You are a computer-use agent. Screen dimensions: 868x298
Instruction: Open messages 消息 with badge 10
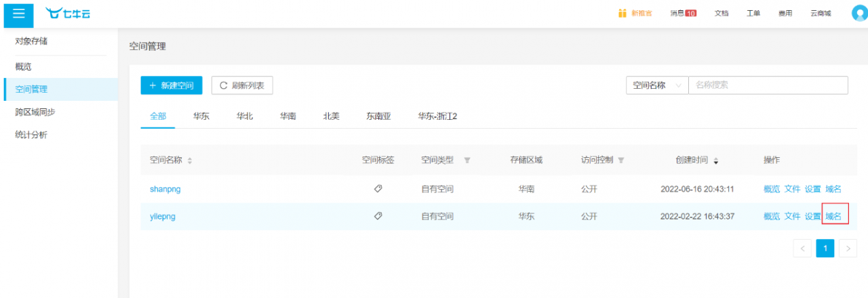coord(683,14)
